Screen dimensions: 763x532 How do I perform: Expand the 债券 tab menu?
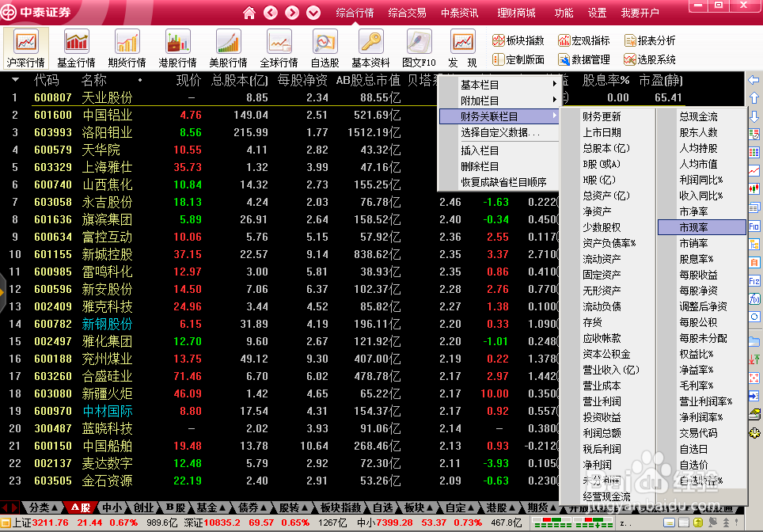click(x=252, y=507)
